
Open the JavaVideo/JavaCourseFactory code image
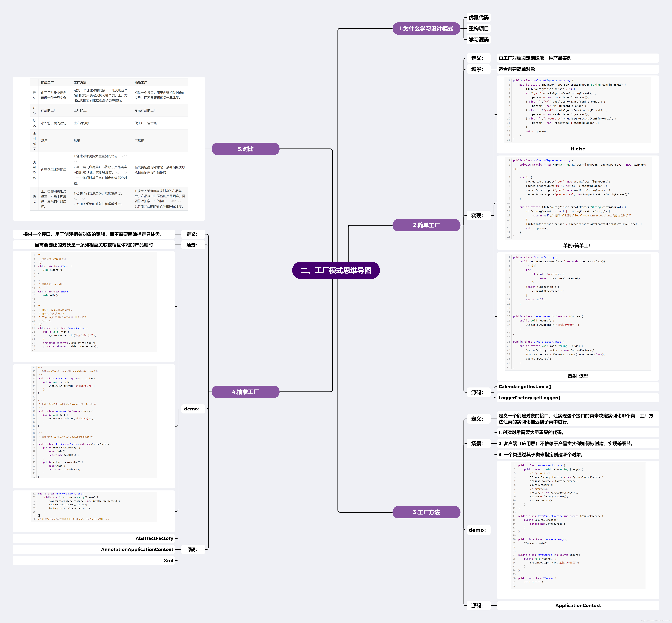coord(94,422)
